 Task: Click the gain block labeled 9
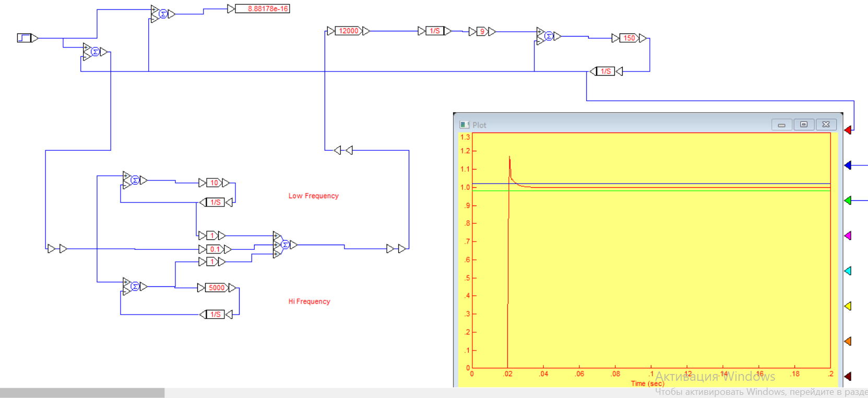(482, 32)
